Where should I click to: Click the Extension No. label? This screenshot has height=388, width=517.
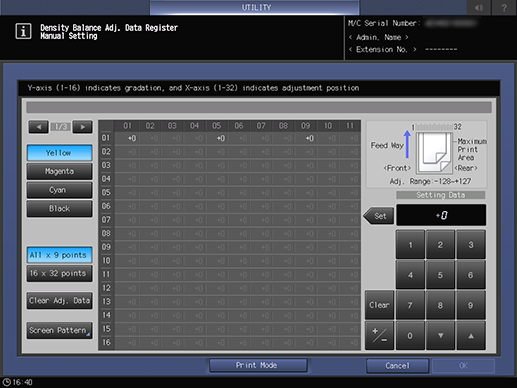382,50
